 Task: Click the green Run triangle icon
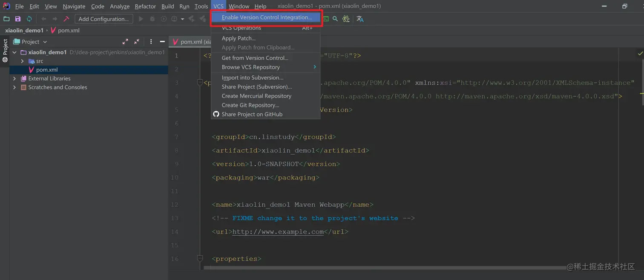pos(141,19)
